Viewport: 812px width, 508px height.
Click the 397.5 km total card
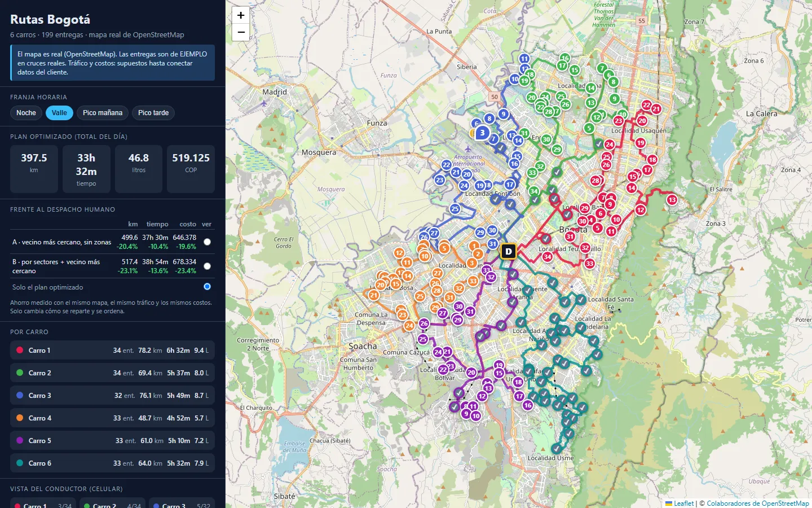coord(34,169)
